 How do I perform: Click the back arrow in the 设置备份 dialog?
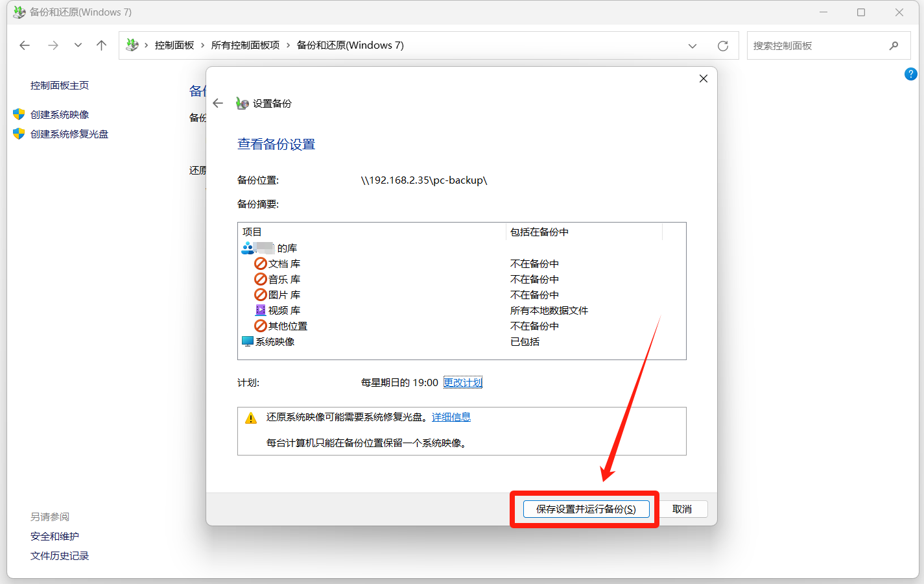218,103
